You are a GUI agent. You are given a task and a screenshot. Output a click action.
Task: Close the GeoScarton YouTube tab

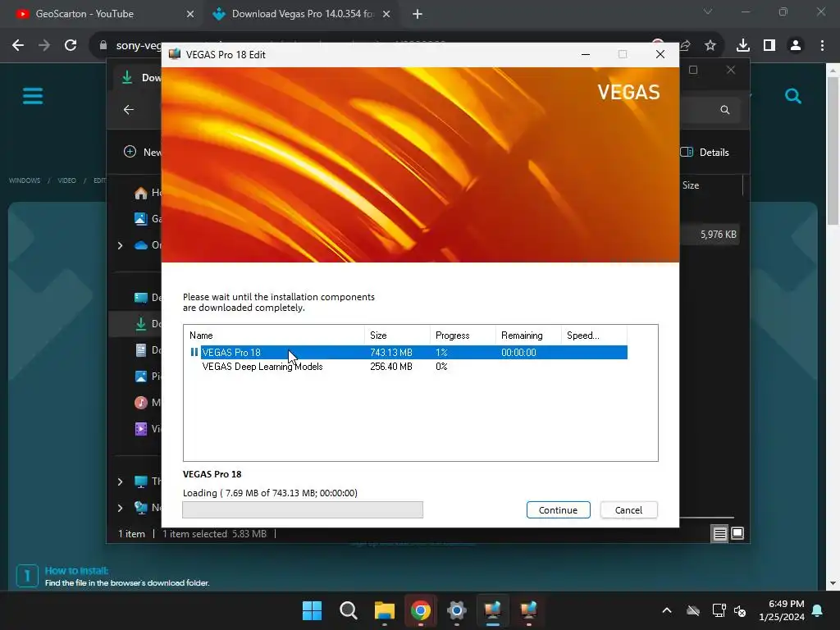tap(190, 14)
